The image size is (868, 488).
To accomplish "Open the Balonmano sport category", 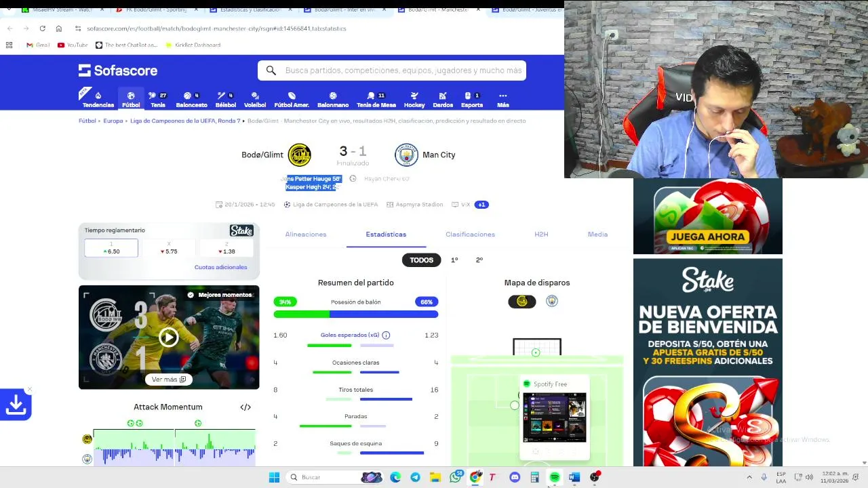I will point(333,100).
